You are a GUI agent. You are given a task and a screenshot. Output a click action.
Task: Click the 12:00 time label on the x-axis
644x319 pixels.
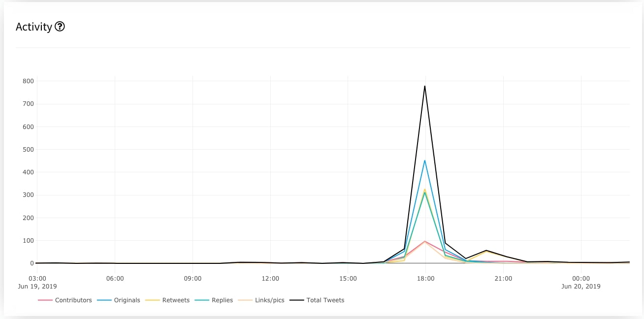coord(270,278)
